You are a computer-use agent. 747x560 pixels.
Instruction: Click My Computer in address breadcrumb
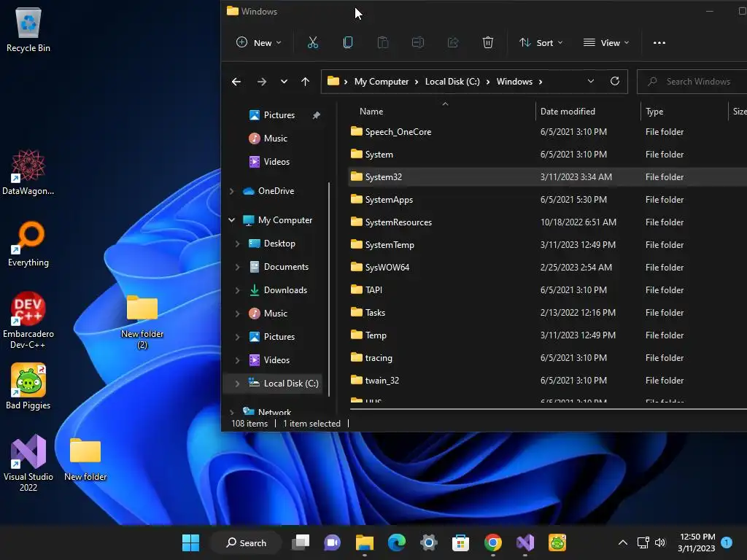pyautogui.click(x=381, y=82)
